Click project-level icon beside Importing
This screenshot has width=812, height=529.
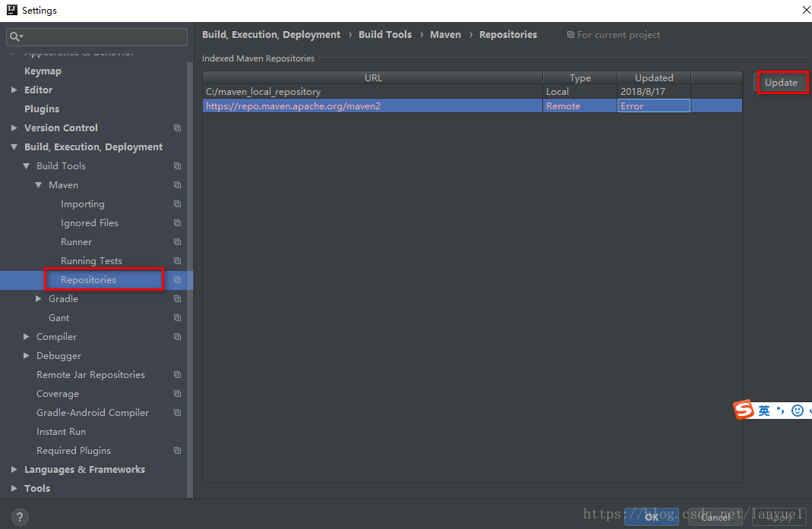pos(178,204)
